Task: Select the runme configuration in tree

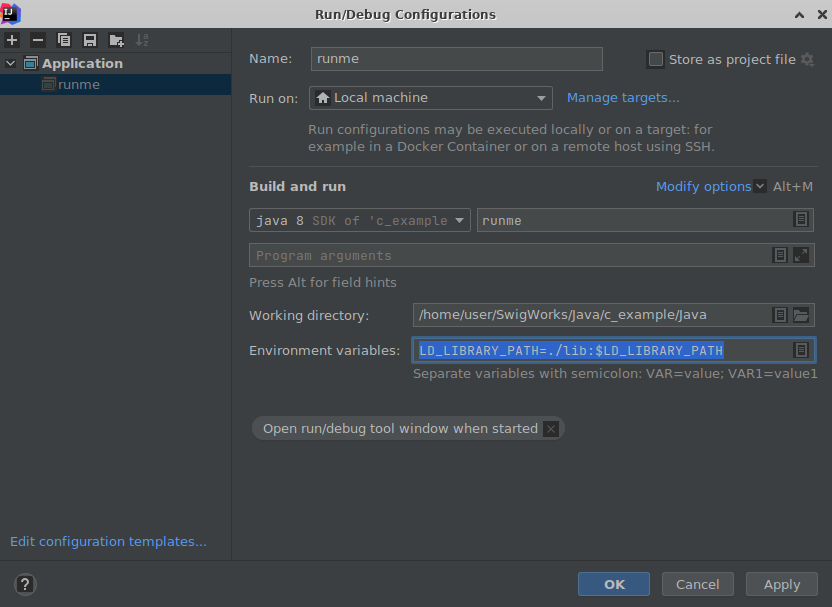Action: point(78,85)
